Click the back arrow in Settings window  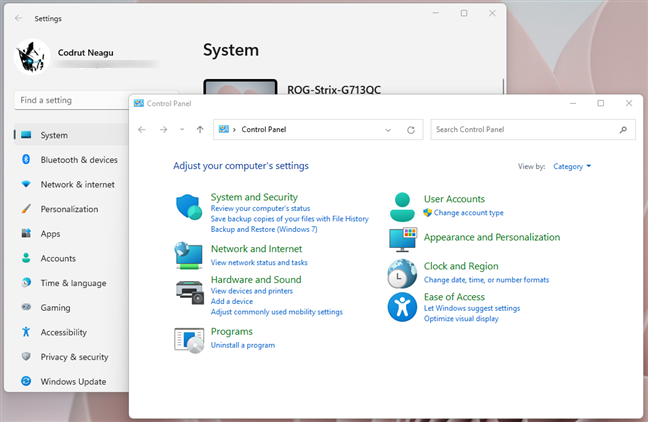(18, 18)
